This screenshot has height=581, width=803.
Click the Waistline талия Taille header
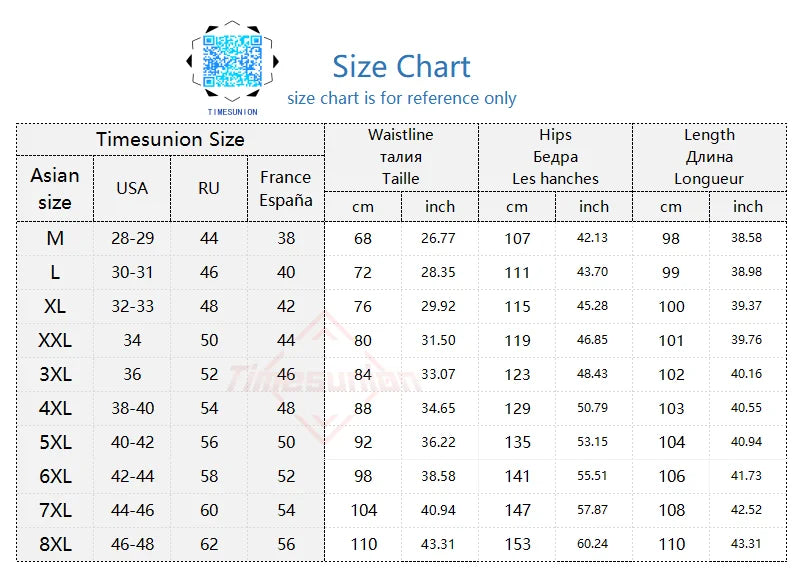coord(401,156)
